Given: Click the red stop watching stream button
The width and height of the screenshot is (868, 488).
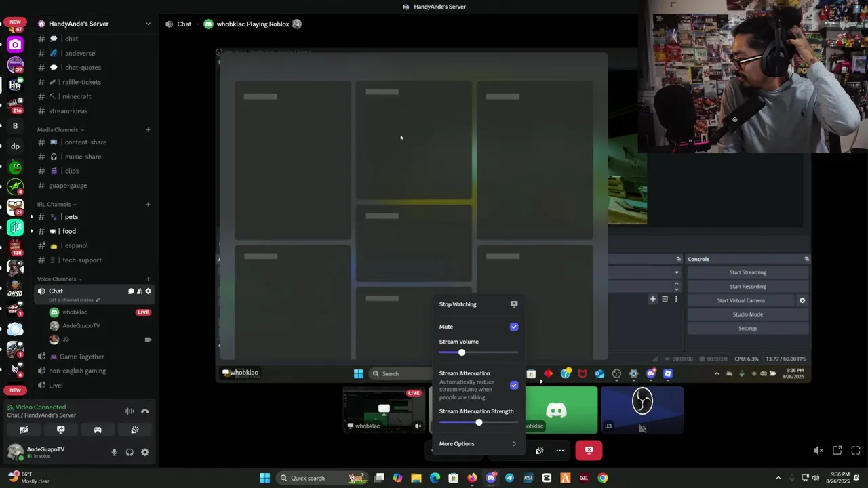Looking at the screenshot, I should coord(589,450).
